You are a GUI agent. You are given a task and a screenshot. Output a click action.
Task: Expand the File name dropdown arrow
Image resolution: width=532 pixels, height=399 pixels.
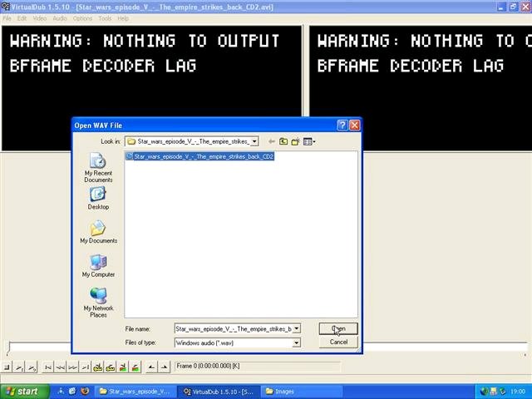coord(296,329)
